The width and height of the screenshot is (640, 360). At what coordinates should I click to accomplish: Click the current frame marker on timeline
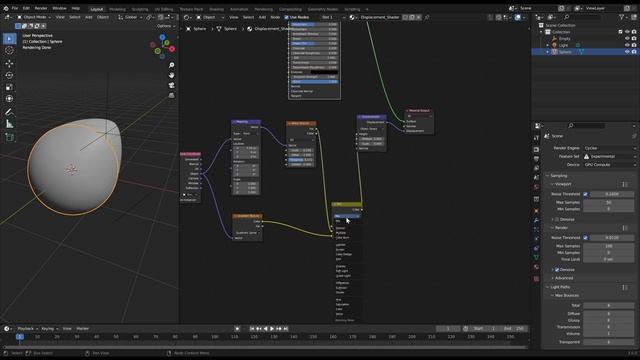pyautogui.click(x=20, y=337)
